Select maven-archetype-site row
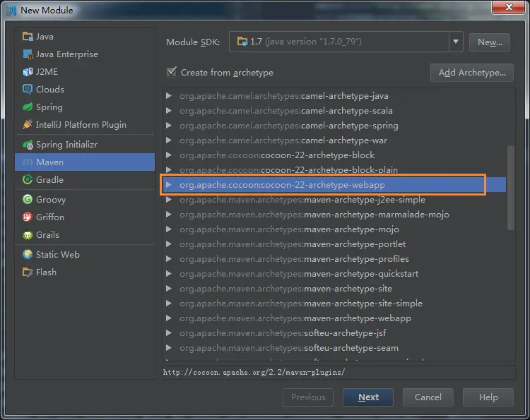 [335, 288]
